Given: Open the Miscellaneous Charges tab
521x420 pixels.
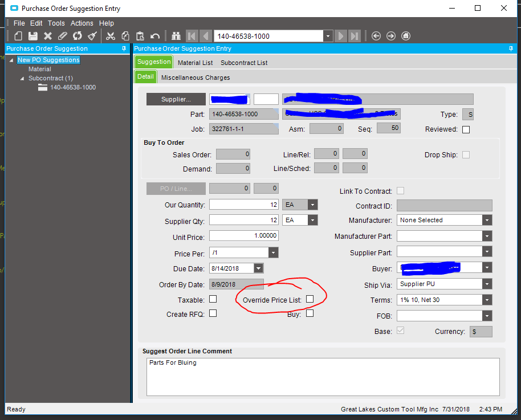Looking at the screenshot, I should click(x=196, y=78).
